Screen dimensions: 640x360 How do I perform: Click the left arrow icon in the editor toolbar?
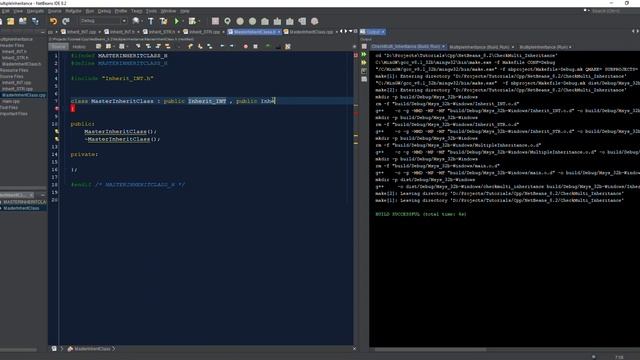[222, 47]
